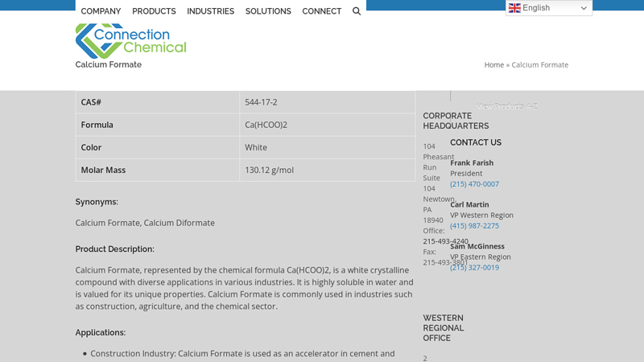
Task: Call Carl Martin at (415) 987-2275
Action: [474, 226]
